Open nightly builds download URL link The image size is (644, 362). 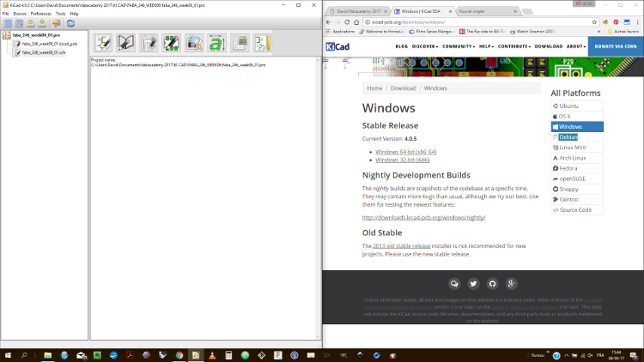click(424, 217)
